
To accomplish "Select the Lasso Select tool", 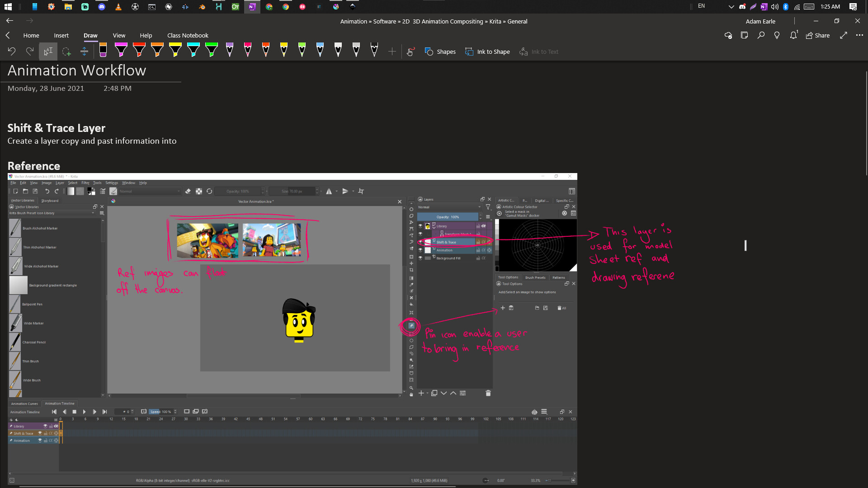I will 66,52.
